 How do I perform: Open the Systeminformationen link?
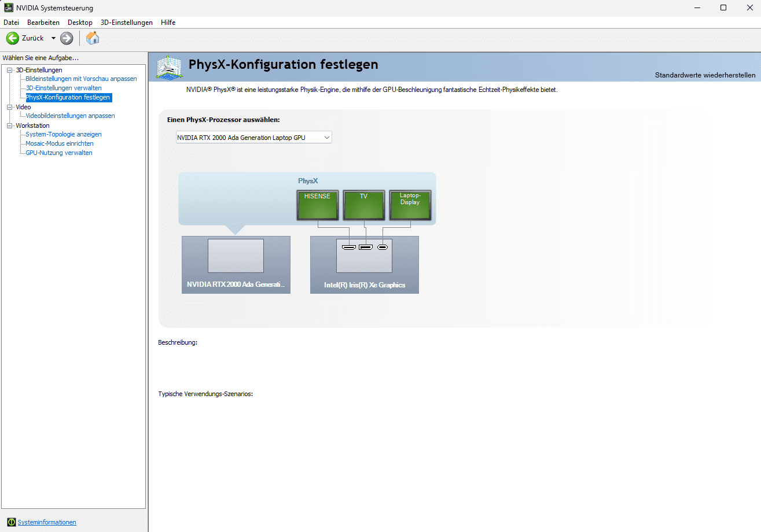pos(47,522)
